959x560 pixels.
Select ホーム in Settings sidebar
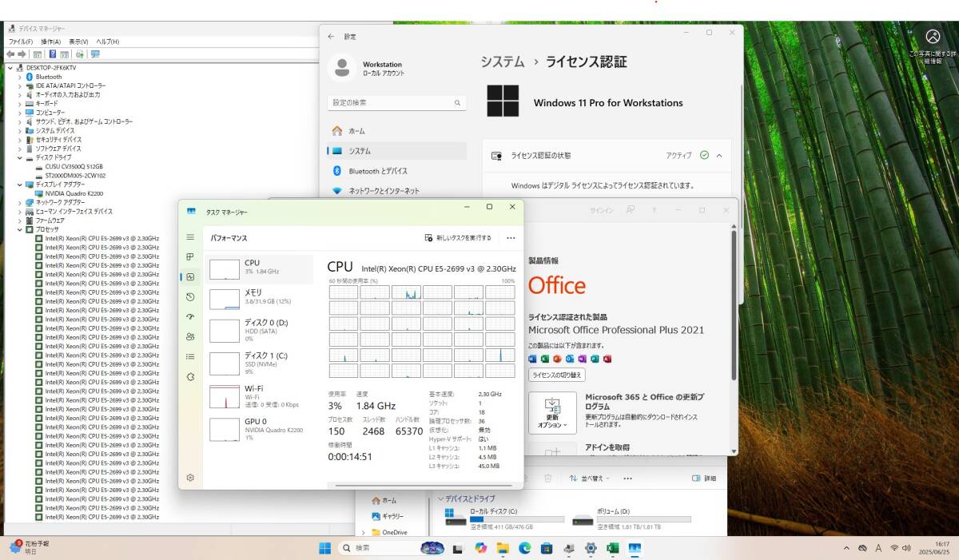click(x=396, y=131)
